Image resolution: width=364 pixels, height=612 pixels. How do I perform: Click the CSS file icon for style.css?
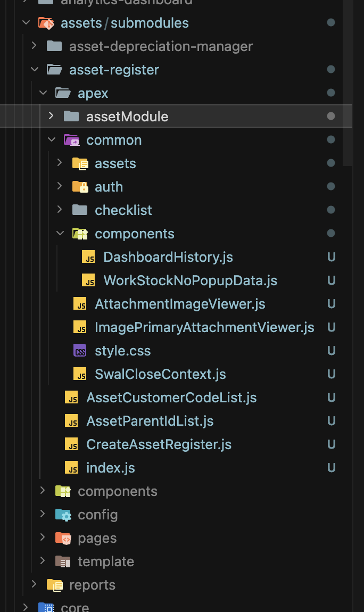tap(80, 351)
